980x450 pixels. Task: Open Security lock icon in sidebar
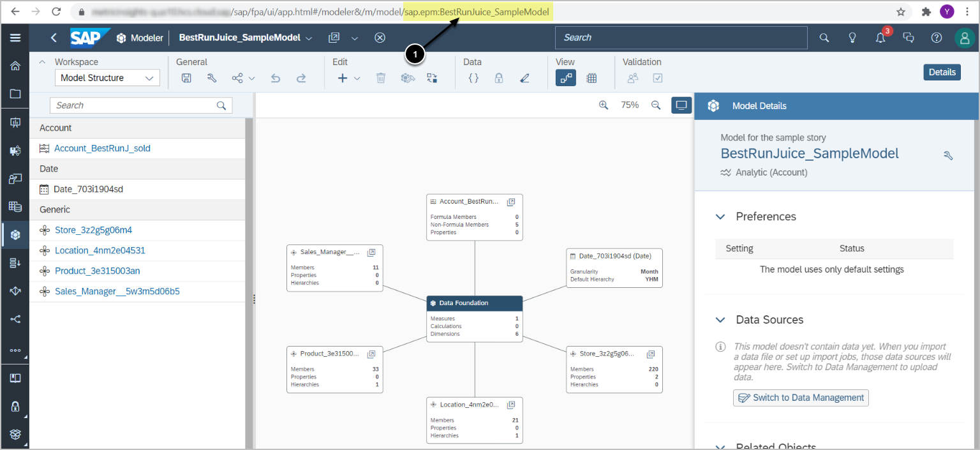click(15, 406)
